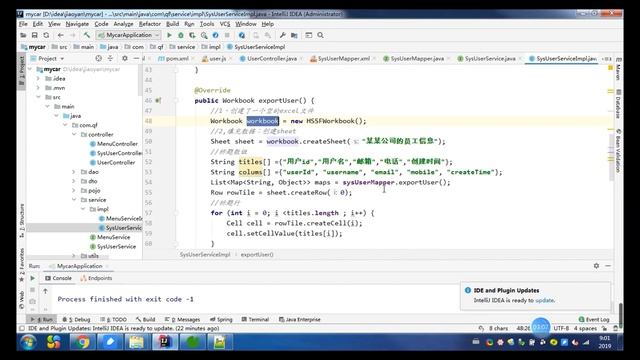Expand the pojo package
Viewport: 640px width, 360px height.
(x=74, y=191)
